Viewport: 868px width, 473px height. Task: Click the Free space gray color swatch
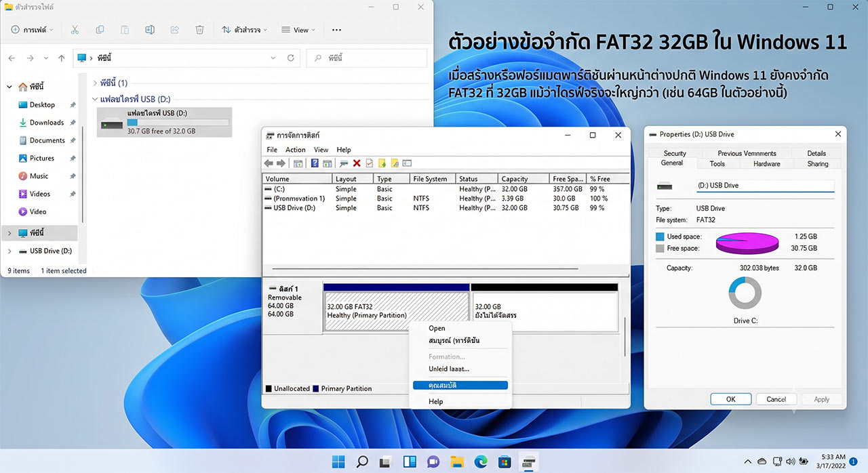[660, 249]
